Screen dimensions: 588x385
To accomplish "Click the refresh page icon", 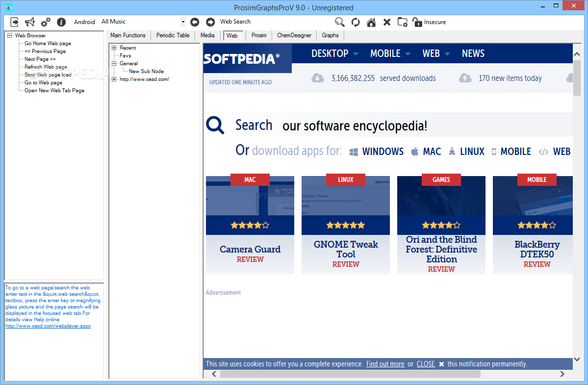I will click(x=356, y=22).
